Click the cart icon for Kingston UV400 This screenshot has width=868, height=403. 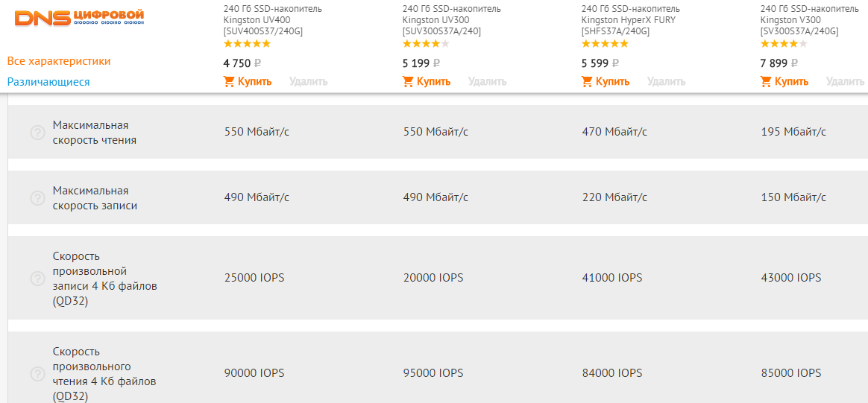(229, 82)
